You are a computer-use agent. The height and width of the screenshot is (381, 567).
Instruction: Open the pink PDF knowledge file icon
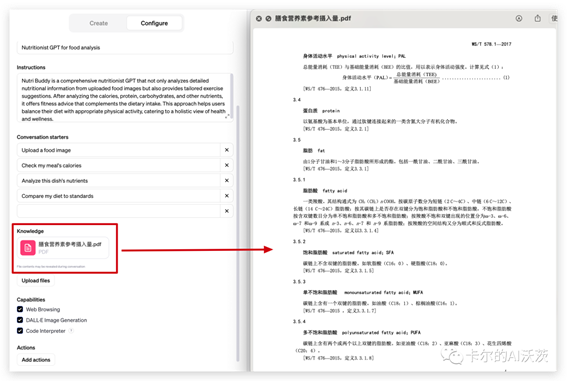pos(28,248)
